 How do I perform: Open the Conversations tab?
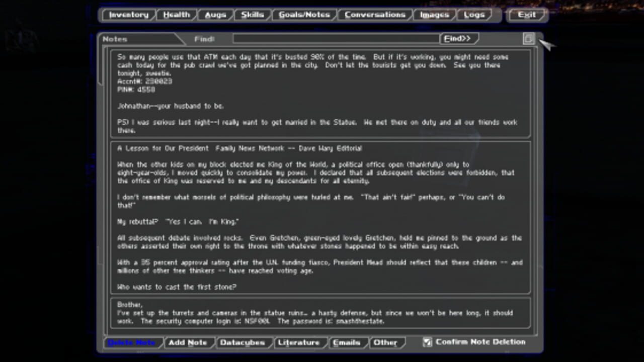point(375,15)
